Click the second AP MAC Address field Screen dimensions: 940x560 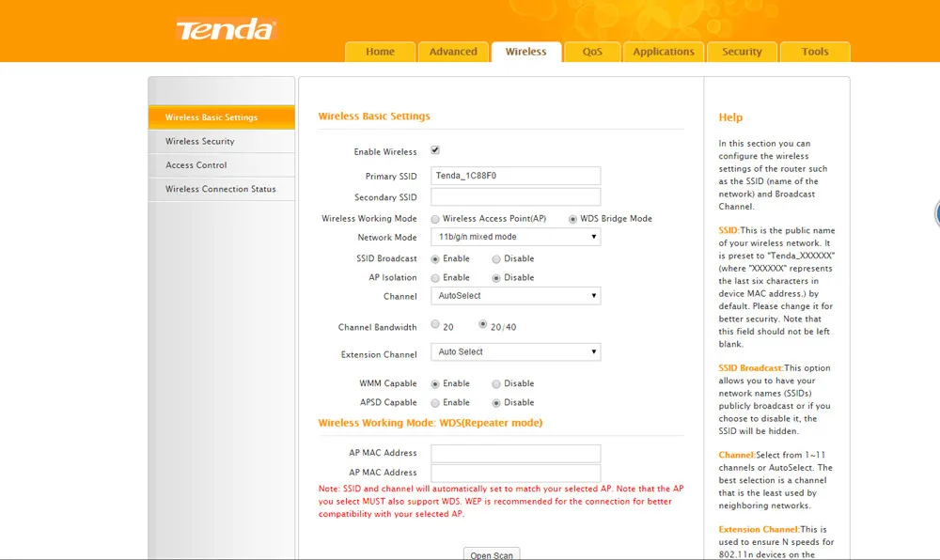[515, 474]
